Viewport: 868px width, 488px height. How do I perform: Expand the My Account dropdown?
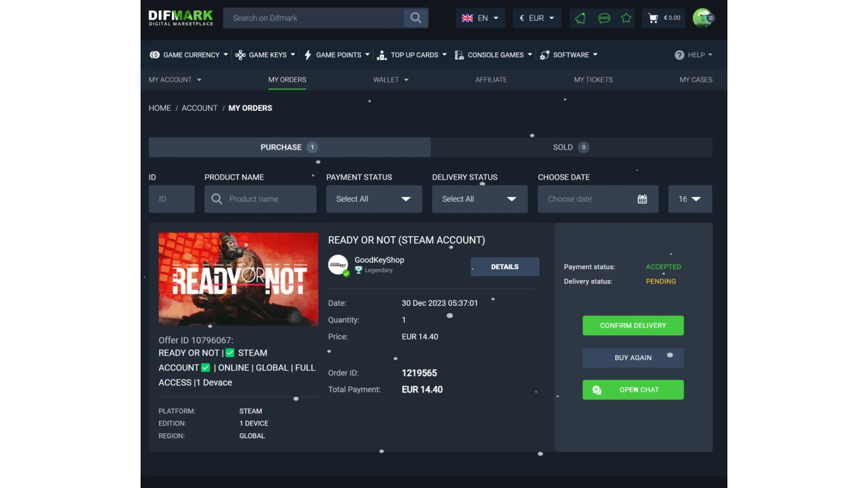175,80
